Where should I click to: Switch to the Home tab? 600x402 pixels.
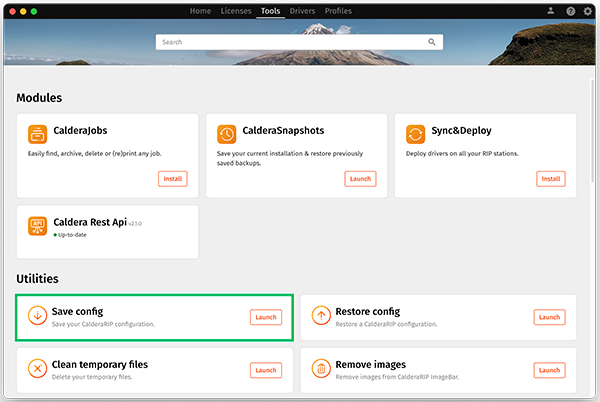pos(200,11)
